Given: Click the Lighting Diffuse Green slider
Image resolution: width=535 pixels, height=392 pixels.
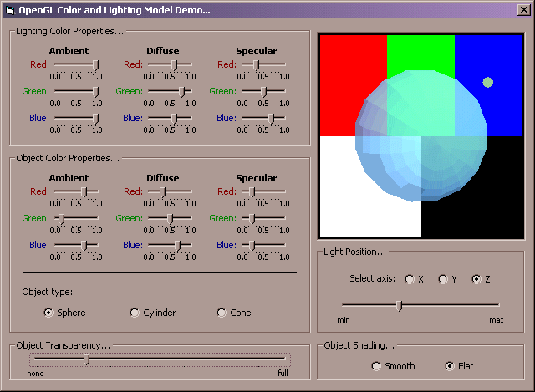Looking at the screenshot, I should coord(182,91).
